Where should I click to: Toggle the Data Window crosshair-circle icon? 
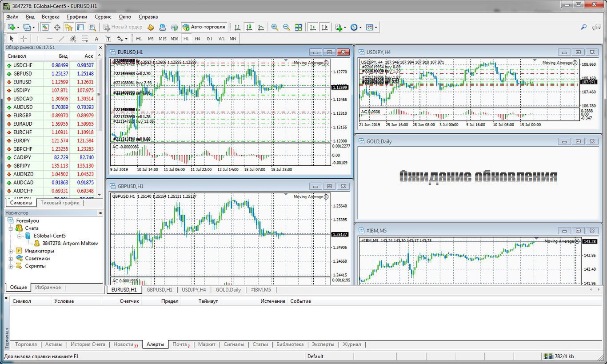(x=57, y=27)
